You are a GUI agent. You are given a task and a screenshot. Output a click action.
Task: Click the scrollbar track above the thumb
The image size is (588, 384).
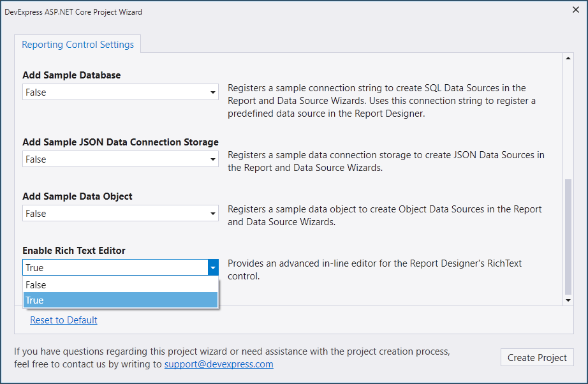tap(568, 121)
